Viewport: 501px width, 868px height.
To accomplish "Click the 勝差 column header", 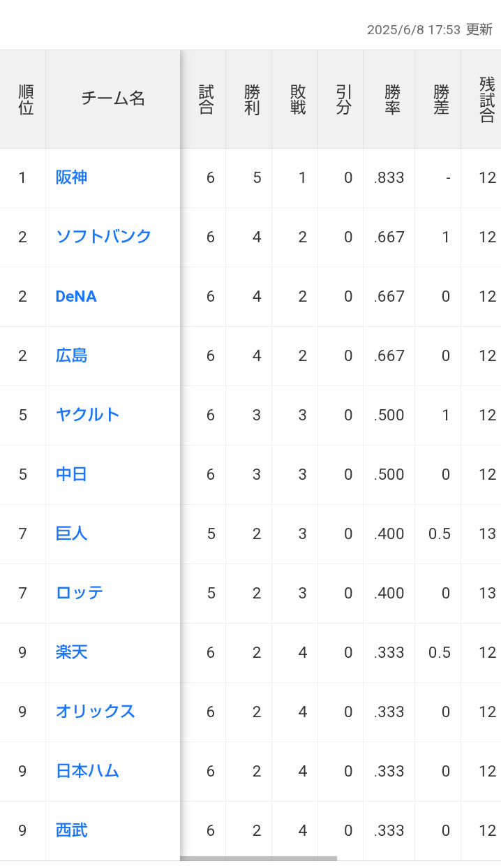I will [x=441, y=99].
